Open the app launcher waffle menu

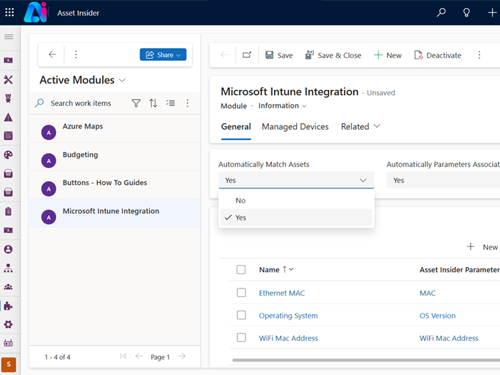[9, 13]
